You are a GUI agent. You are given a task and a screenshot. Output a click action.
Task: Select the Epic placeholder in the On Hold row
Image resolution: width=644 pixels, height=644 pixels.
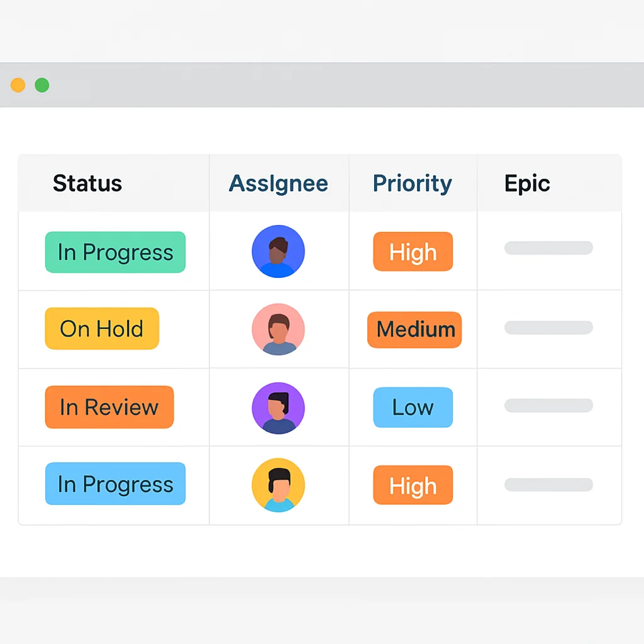coord(548,327)
